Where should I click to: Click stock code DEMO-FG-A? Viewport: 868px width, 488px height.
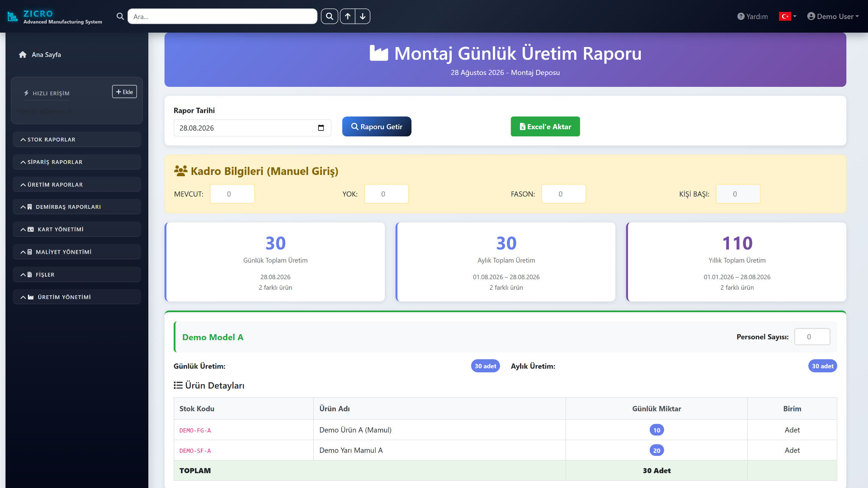(195, 430)
